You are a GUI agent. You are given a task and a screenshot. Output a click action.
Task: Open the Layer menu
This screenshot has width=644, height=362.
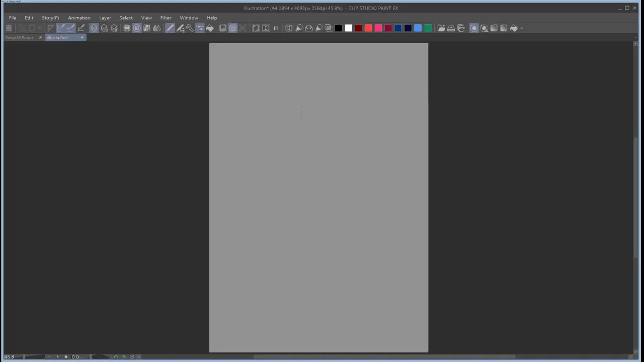pyautogui.click(x=105, y=18)
